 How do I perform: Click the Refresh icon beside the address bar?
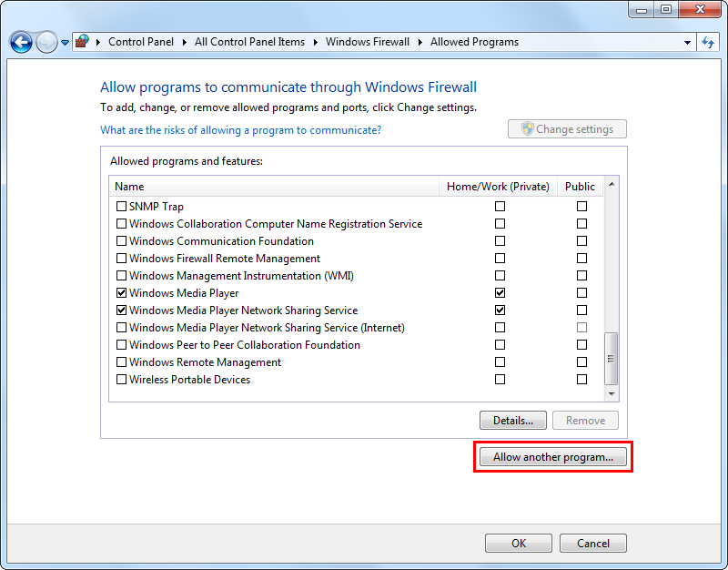(x=708, y=42)
